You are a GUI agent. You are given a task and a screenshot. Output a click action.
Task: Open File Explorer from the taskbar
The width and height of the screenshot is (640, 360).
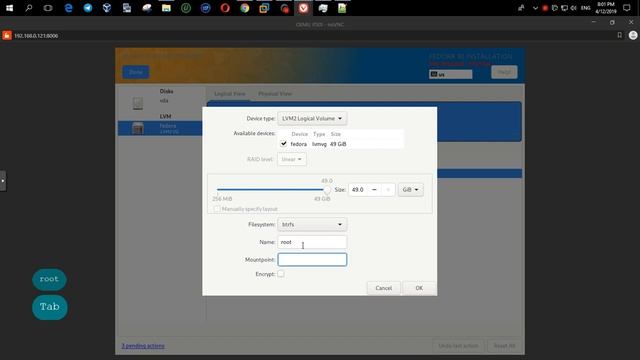point(166,8)
